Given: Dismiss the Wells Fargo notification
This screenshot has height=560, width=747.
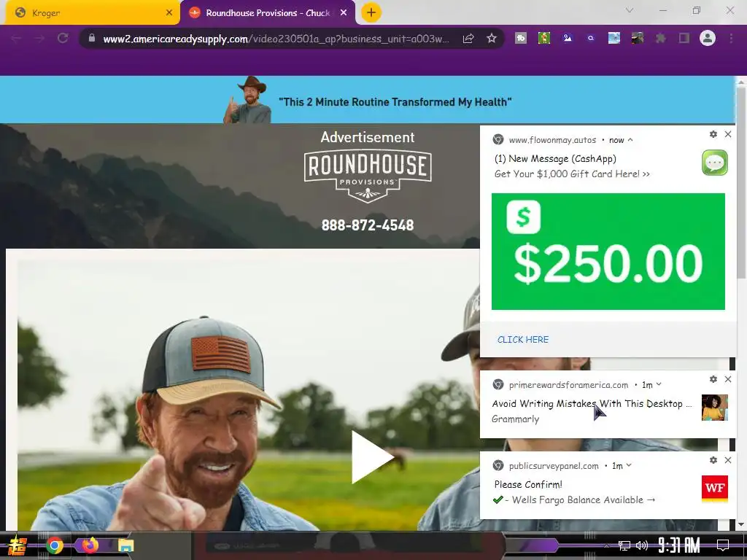Looking at the screenshot, I should (x=728, y=460).
